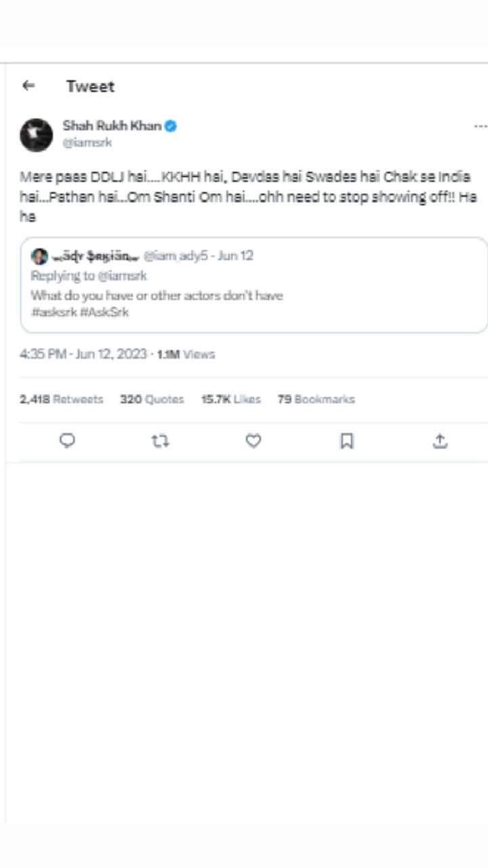The width and height of the screenshot is (488, 868).
Task: Open Shah Rukh Khan's profile name link
Action: pyautogui.click(x=111, y=125)
